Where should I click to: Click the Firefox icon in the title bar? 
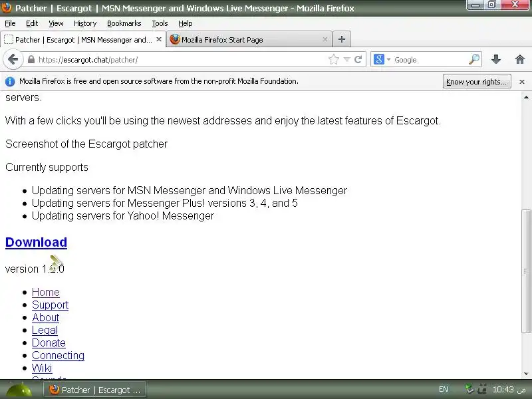[6, 7]
